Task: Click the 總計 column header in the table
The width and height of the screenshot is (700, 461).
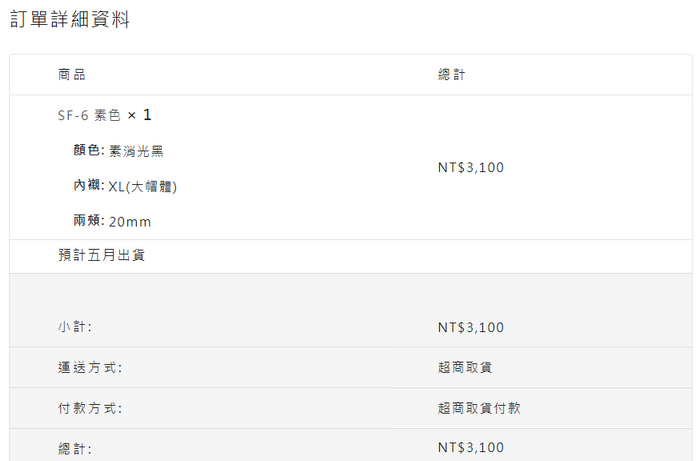Action: coord(451,75)
